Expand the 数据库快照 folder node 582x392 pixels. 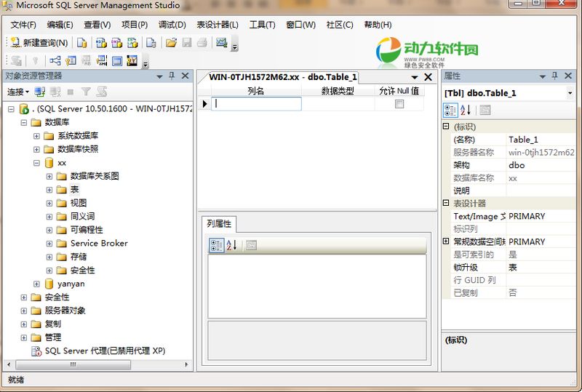36,149
